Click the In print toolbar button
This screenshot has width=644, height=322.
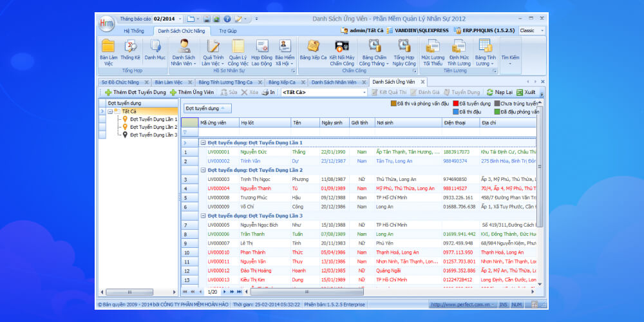269,92
